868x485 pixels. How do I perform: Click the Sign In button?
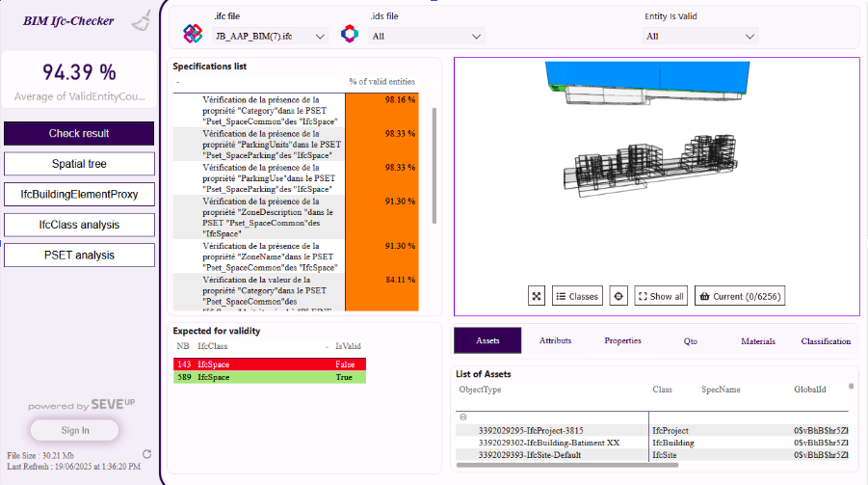pyautogui.click(x=75, y=430)
